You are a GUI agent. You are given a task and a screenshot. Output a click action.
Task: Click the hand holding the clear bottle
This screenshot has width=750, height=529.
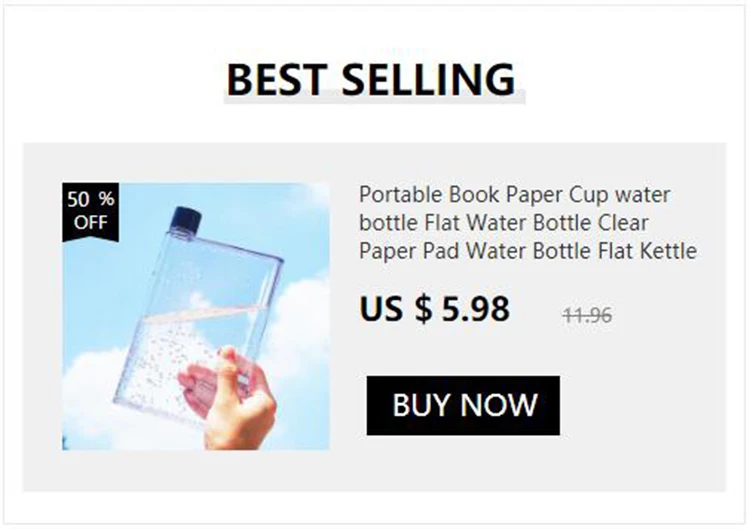(229, 397)
